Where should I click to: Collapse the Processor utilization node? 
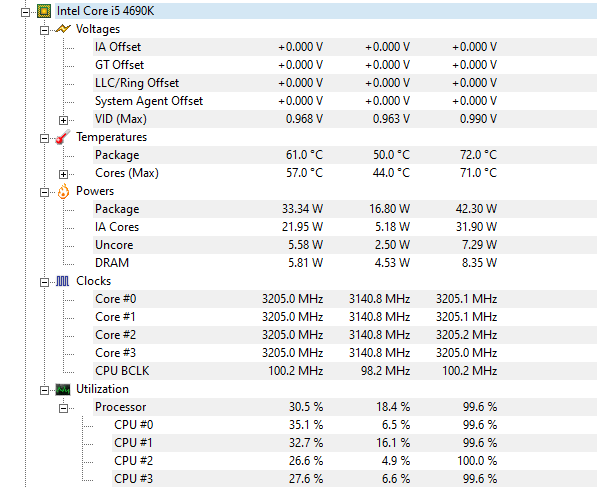pyautogui.click(x=64, y=408)
